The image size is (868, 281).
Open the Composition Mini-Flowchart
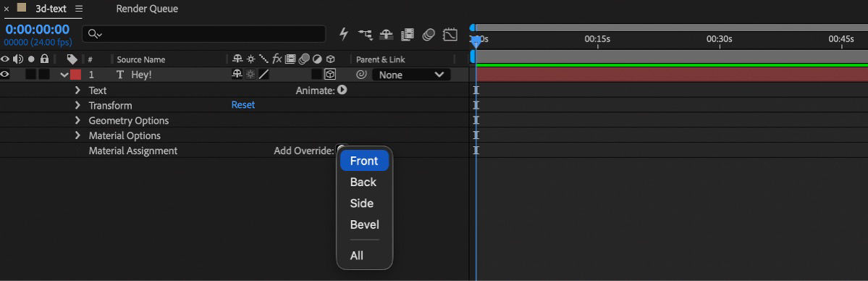click(365, 34)
